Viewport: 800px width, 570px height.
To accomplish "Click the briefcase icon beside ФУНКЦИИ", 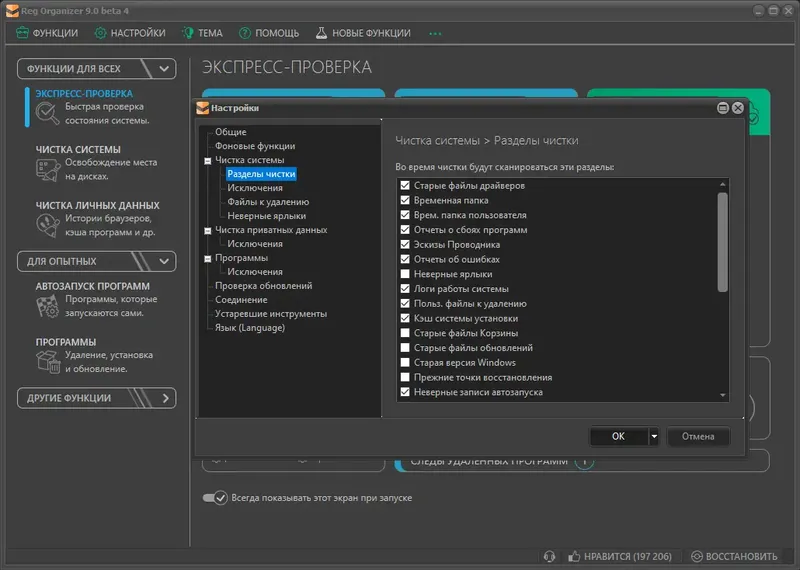I will pyautogui.click(x=22, y=33).
